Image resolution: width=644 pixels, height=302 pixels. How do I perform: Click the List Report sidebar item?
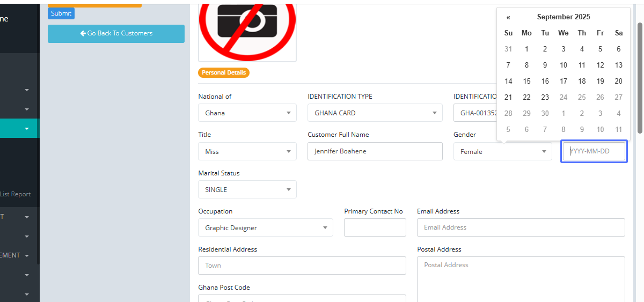16,194
